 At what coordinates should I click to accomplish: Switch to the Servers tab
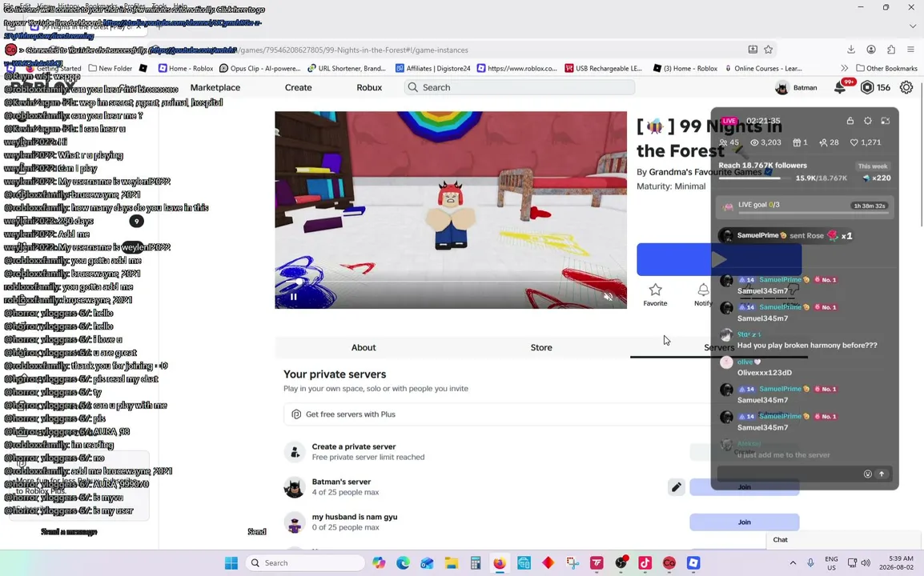[719, 347]
